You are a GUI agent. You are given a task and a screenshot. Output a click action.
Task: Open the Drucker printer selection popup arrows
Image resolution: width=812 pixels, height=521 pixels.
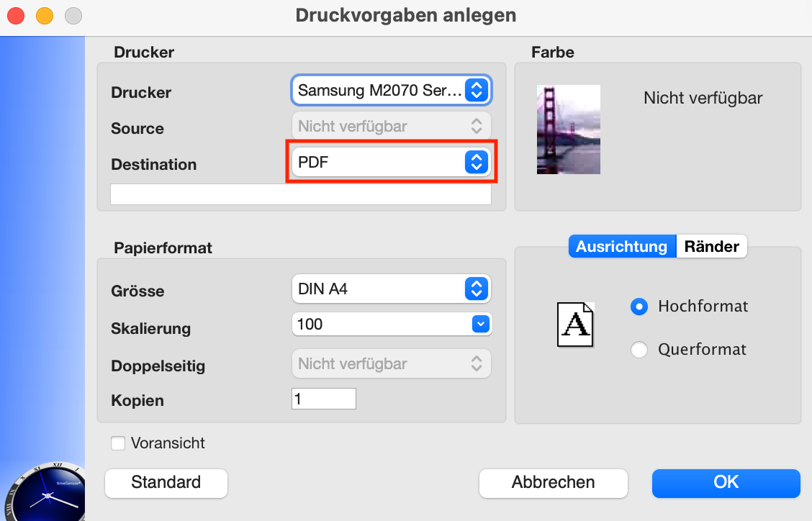click(477, 90)
